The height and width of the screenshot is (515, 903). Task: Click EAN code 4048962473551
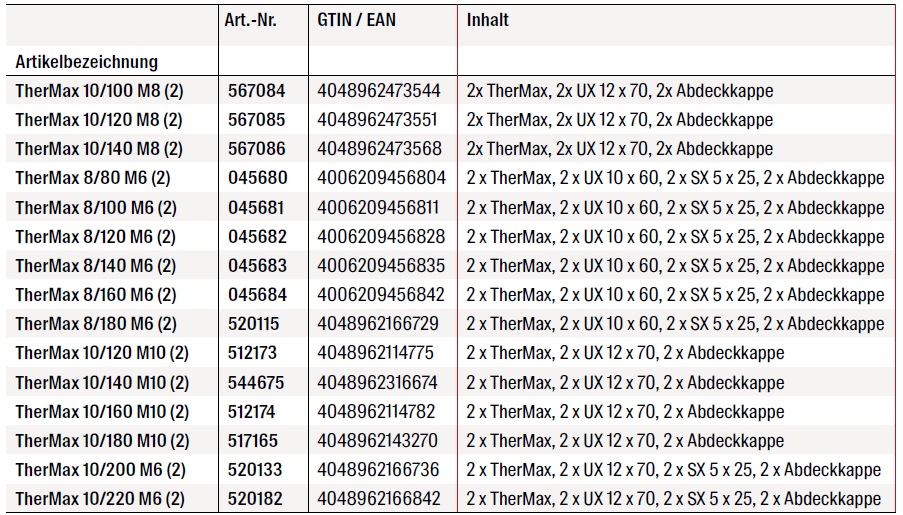tap(377, 120)
